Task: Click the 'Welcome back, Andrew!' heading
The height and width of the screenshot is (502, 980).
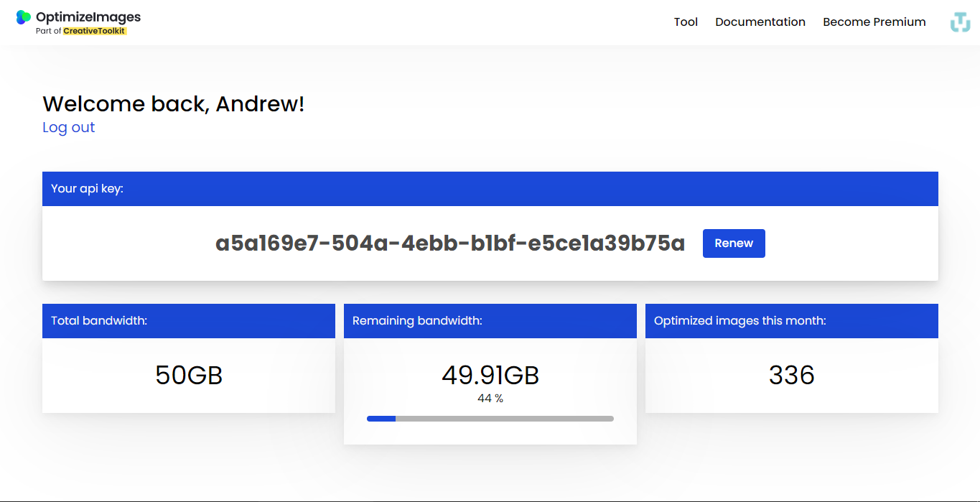Action: [174, 104]
